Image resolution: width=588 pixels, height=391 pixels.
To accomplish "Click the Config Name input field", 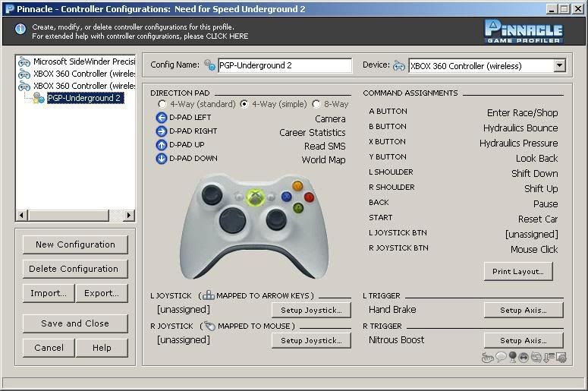I will click(285, 65).
